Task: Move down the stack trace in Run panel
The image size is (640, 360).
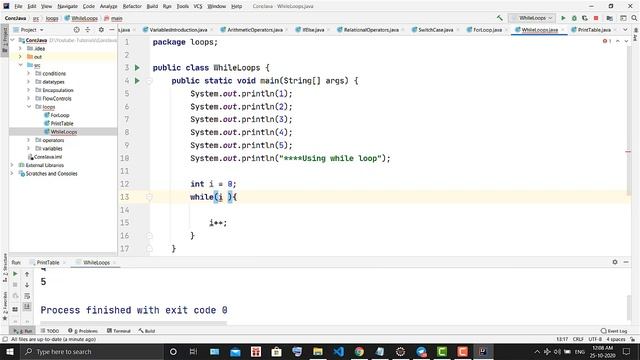Action: click(27, 285)
